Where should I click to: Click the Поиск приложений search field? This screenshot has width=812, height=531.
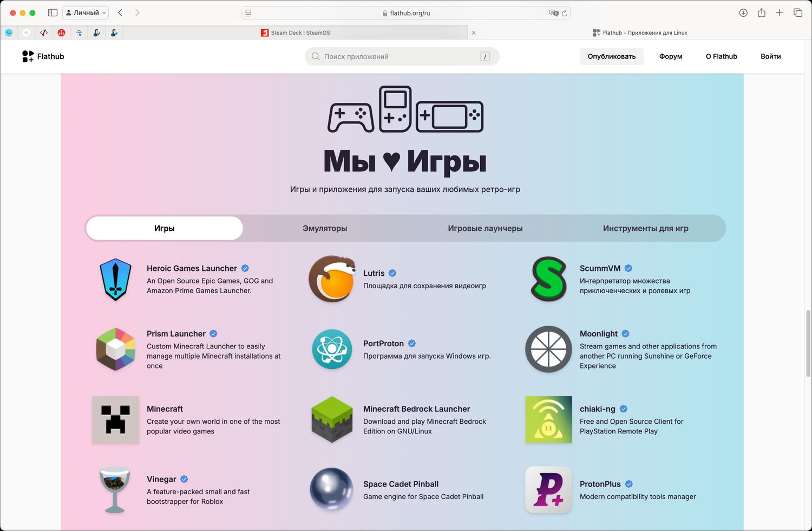tap(402, 56)
